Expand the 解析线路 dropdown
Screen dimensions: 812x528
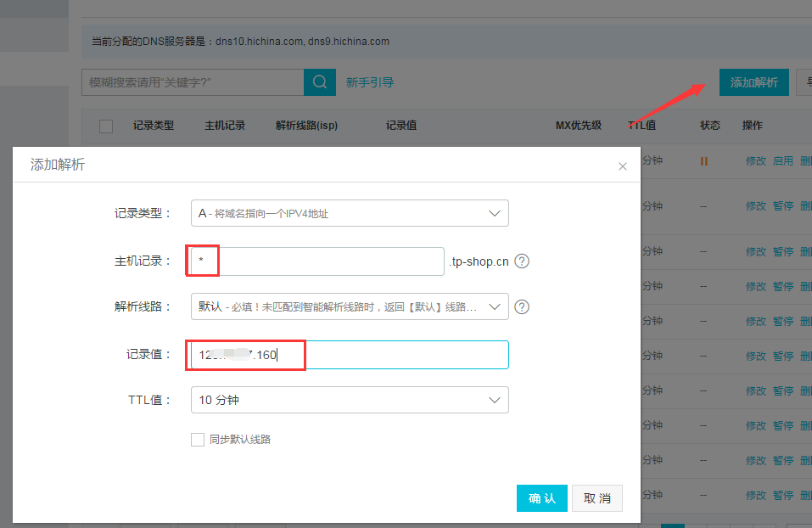coord(350,306)
